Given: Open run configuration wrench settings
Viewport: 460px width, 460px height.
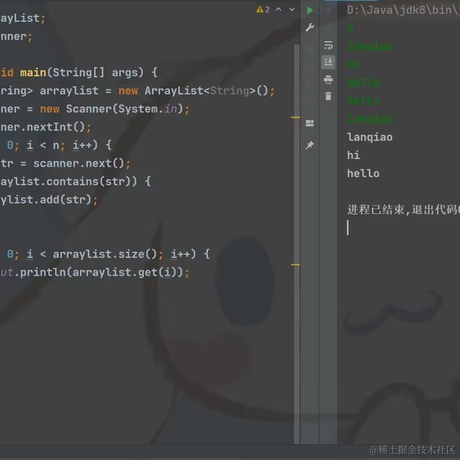Looking at the screenshot, I should 310,27.
